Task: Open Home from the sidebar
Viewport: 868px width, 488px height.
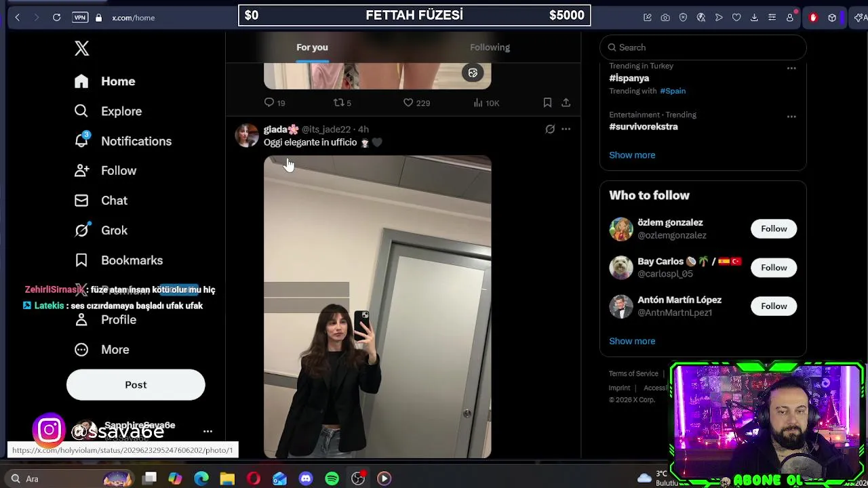Action: click(105, 81)
